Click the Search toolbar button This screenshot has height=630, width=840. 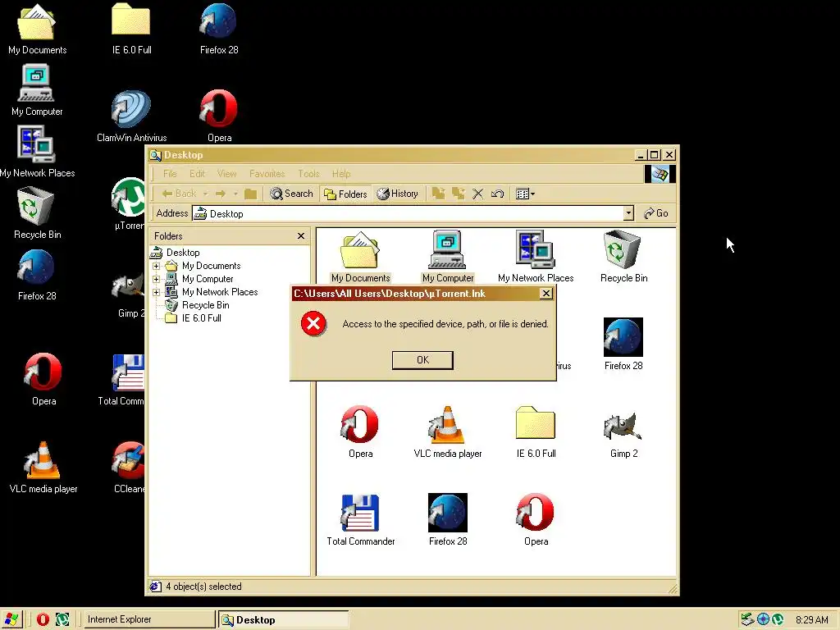click(x=291, y=194)
